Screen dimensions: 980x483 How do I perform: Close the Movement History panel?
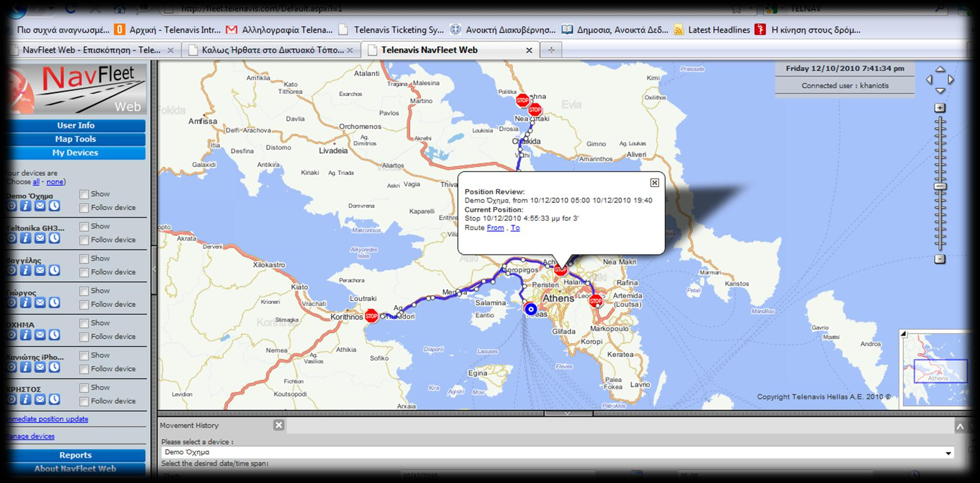tap(279, 425)
